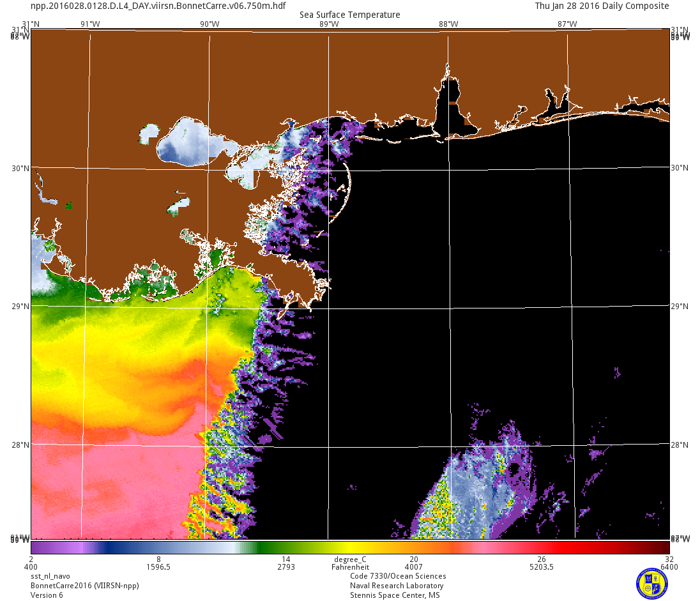
Task: Click the "Stennis Space Center, MS" text
Action: pos(395,595)
